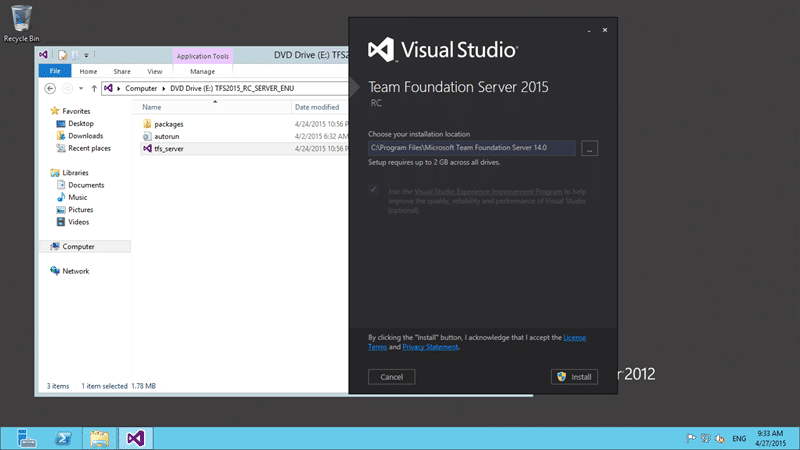
Task: Click the Up one level arrow
Action: 94,88
